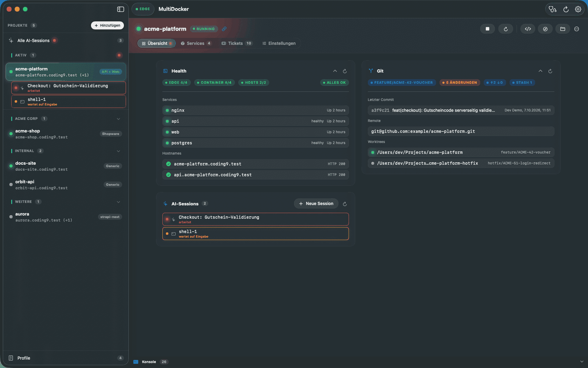Viewport: 588px width, 368px height.
Task: Refresh the Git card
Action: point(550,71)
